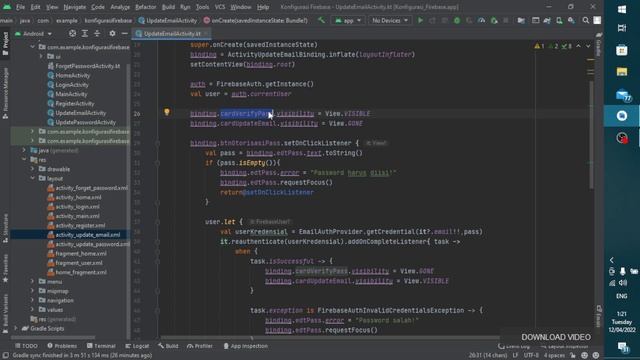Open the Project tool window side tab
The image size is (640, 360).
tap(5, 44)
